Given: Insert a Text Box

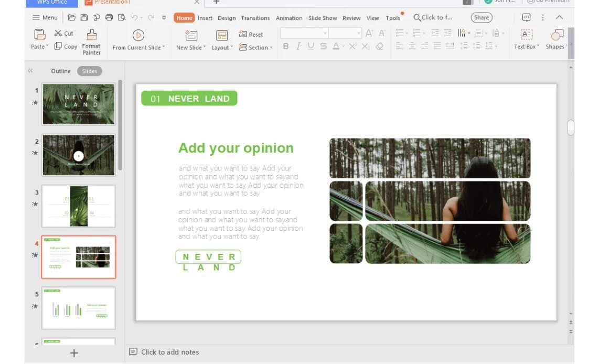Looking at the screenshot, I should coord(526,39).
